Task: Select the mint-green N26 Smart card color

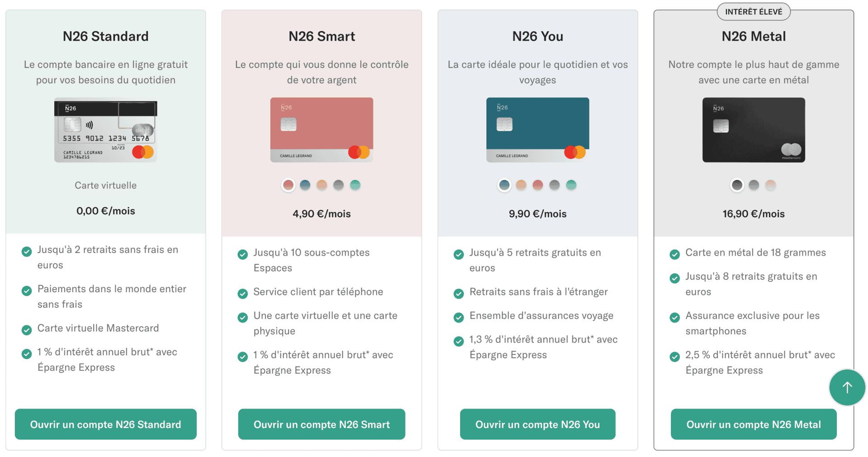Action: [355, 185]
